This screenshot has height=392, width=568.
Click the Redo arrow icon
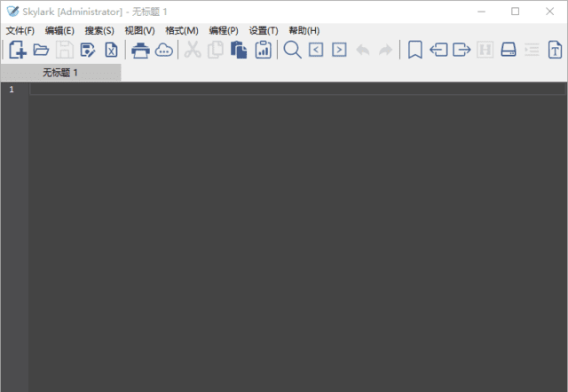tap(386, 50)
